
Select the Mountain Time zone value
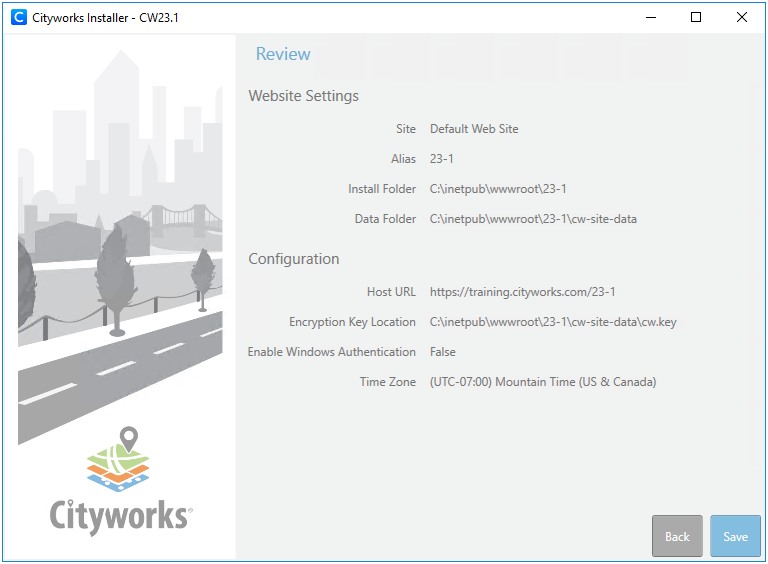(x=542, y=382)
